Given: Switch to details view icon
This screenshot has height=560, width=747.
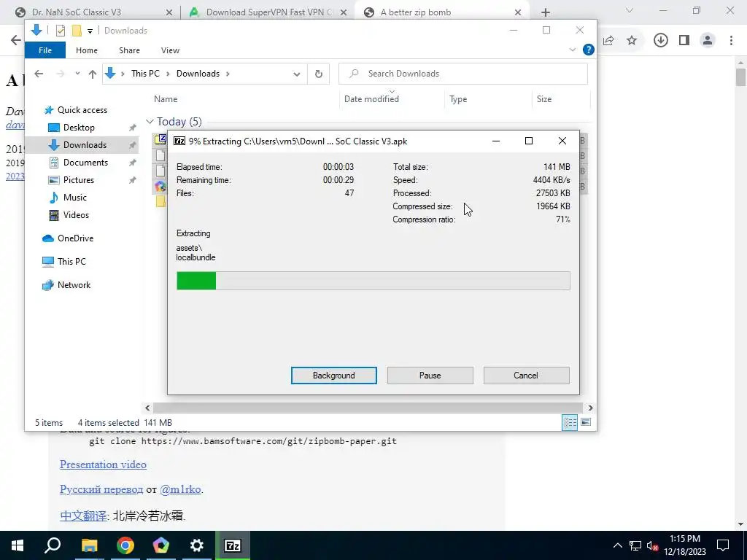Looking at the screenshot, I should (570, 422).
